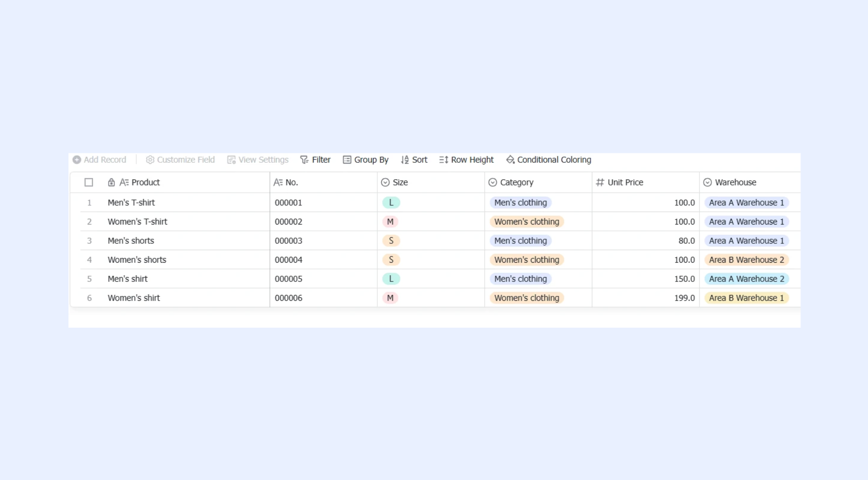Click the Women's T-shirt product cell

tap(187, 222)
